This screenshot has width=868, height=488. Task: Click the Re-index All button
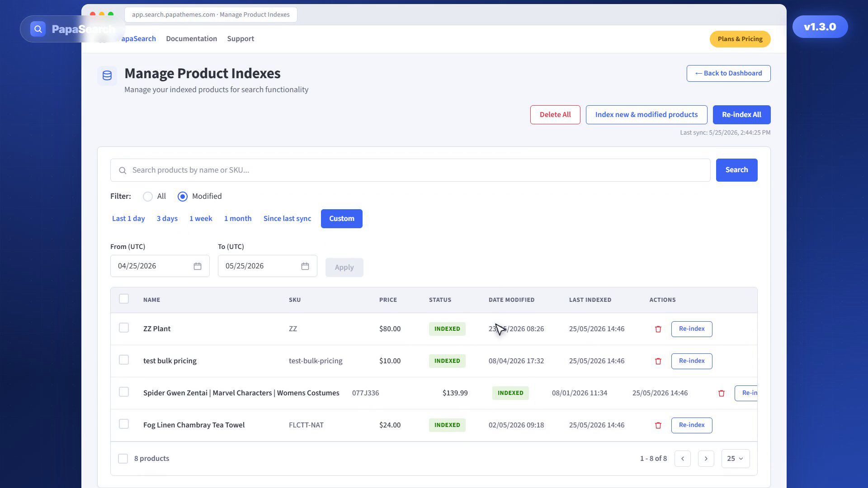tap(742, 115)
